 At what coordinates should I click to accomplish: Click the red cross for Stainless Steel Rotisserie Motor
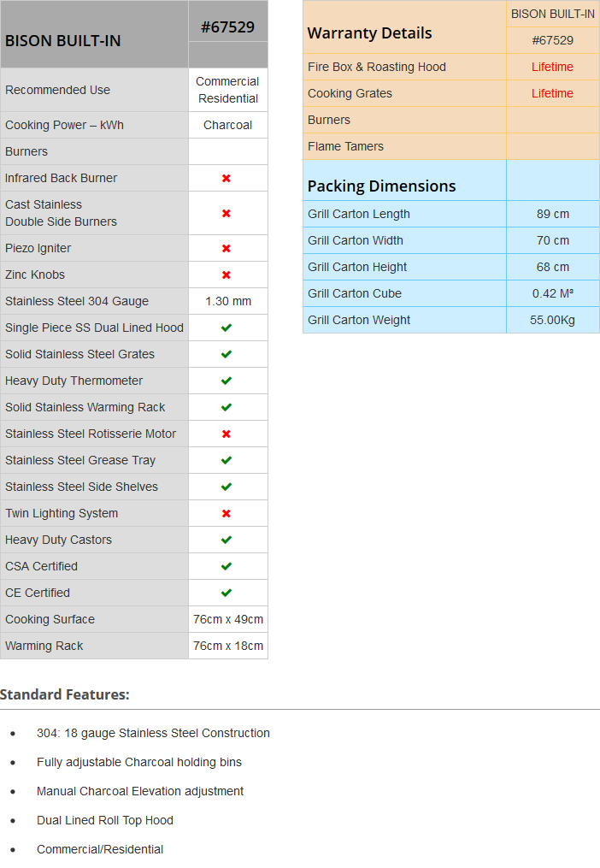226,434
